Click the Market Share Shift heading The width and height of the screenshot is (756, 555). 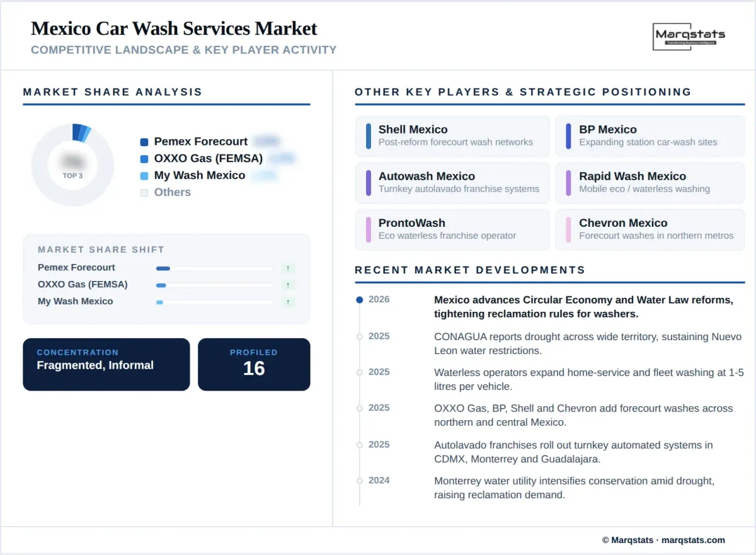[101, 249]
